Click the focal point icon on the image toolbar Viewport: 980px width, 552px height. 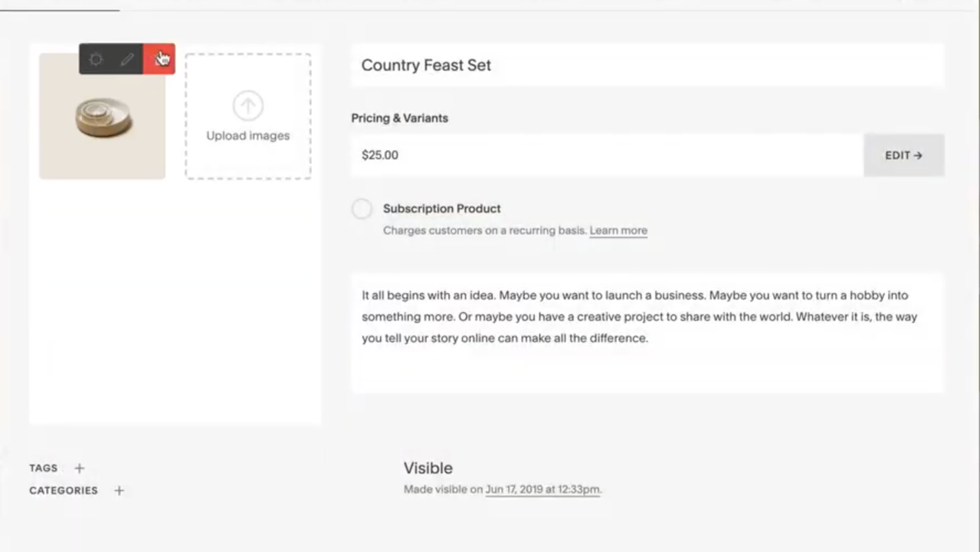tap(96, 59)
